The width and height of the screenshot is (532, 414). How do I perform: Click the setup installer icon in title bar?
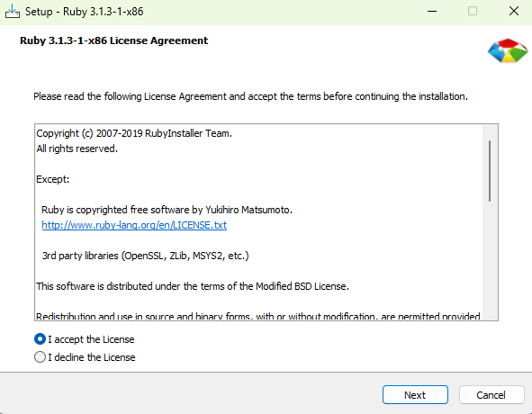13,11
